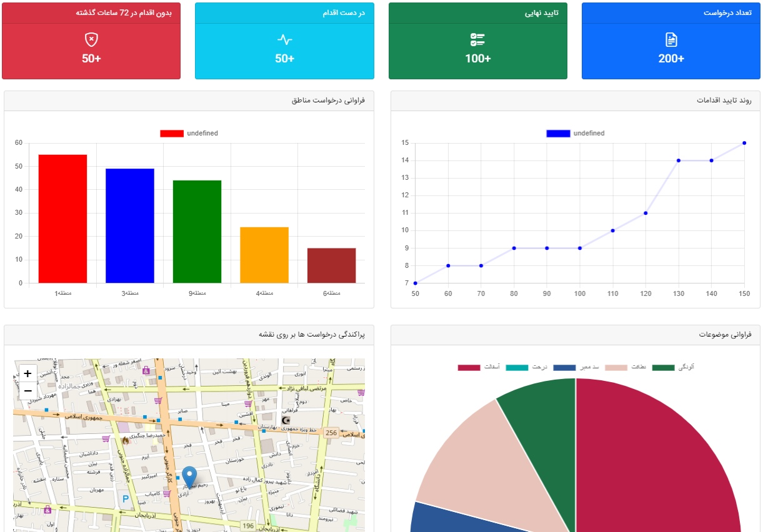Screen dimensions: 763x532
Task: Toggle the درخت legend item in pie chart
Action: (517, 368)
